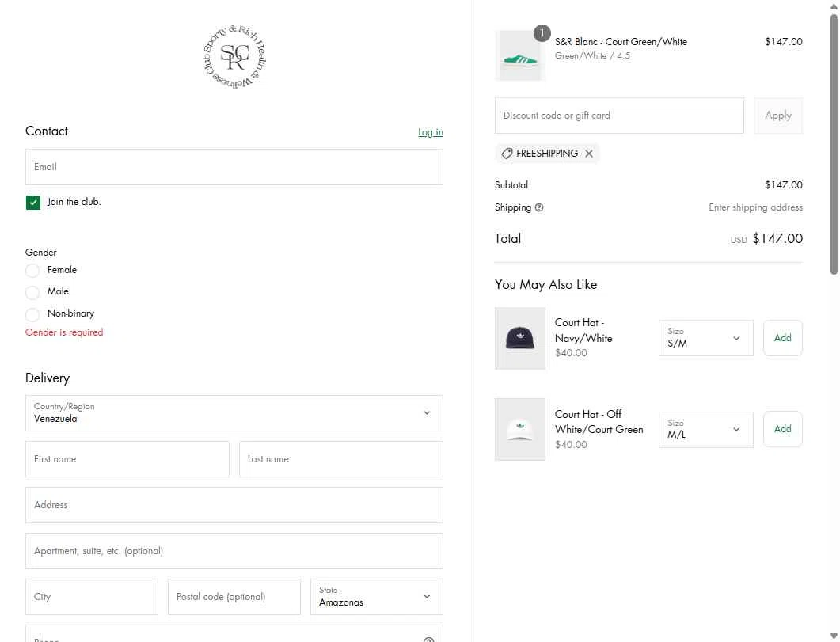Click the page vertical scrollbar
Viewport: 840px width, 642px height.
(834, 145)
